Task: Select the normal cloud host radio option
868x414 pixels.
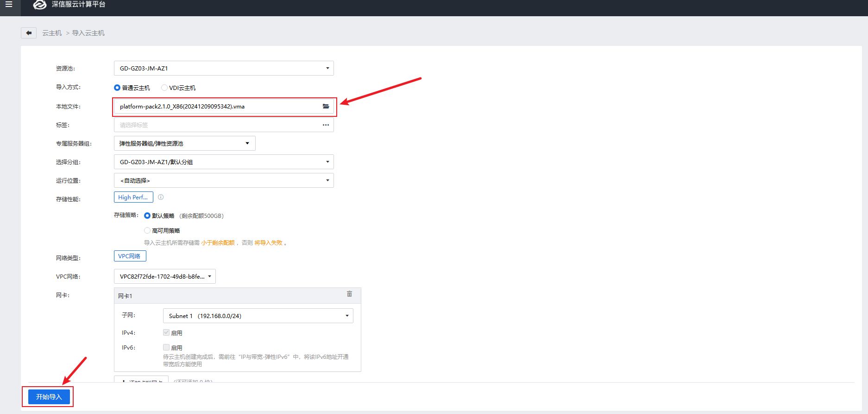Action: (118, 88)
